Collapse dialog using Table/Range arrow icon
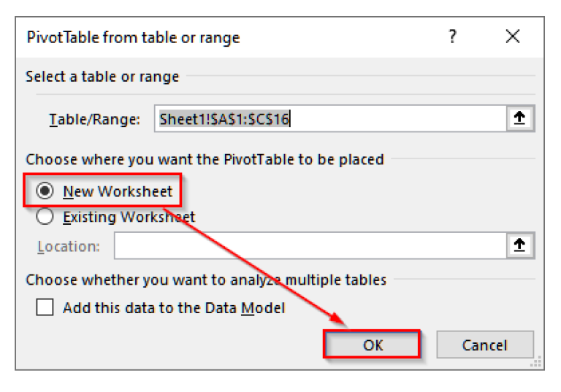Screen dimensions: 561x392 (x=519, y=118)
